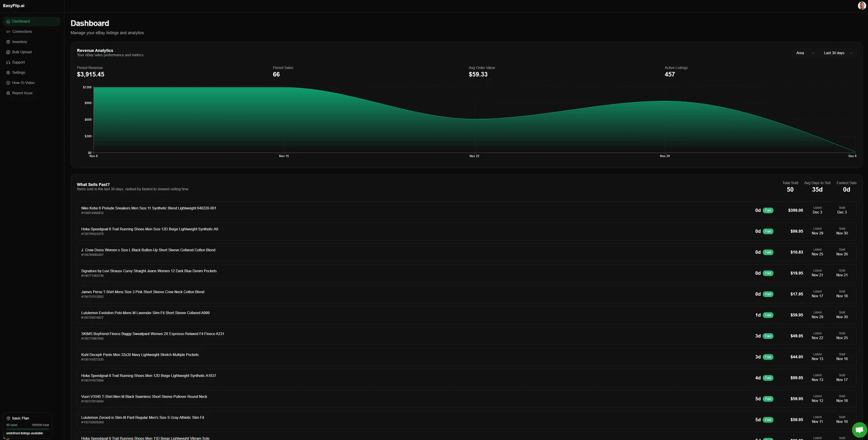Viewport: 868px width, 440px height.
Task: Select the SKIMS Boyfriend Fleece Sweatpant row
Action: tap(152, 334)
